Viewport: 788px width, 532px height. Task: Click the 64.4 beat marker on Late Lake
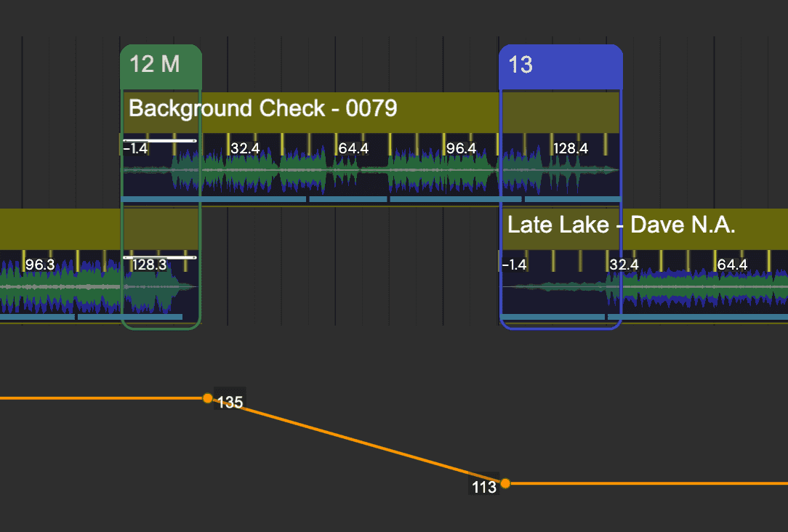point(731,264)
